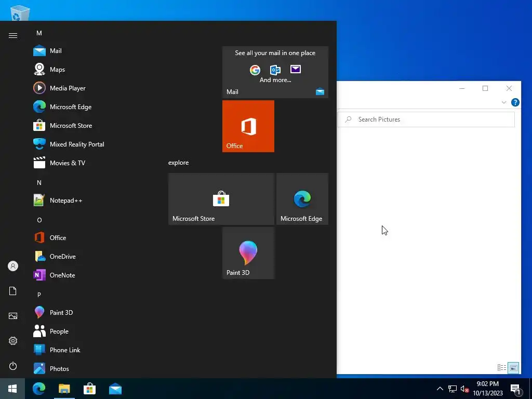Screen dimensions: 532x399
Task: Open Edge from the taskbar
Action: [x=39, y=389]
